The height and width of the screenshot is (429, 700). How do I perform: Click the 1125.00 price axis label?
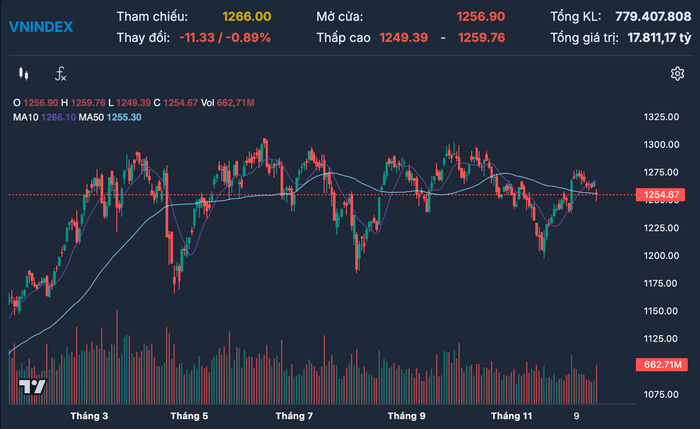pos(661,339)
